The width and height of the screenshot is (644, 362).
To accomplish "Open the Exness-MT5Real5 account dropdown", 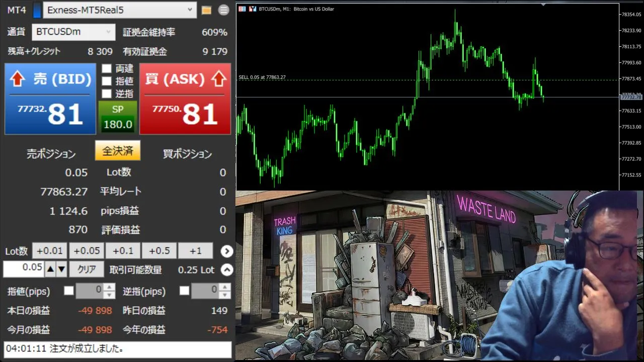I will click(x=120, y=10).
